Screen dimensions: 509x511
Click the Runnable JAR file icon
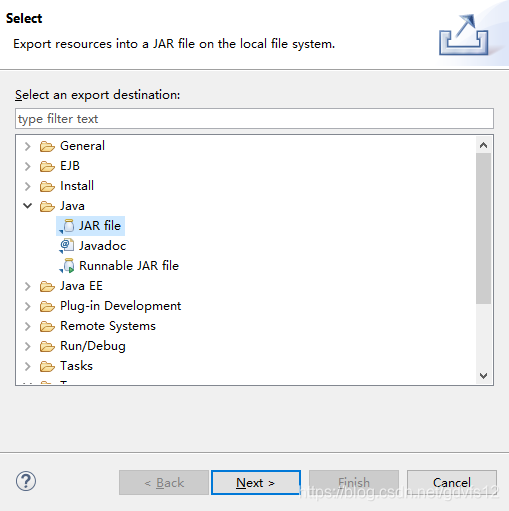(67, 266)
